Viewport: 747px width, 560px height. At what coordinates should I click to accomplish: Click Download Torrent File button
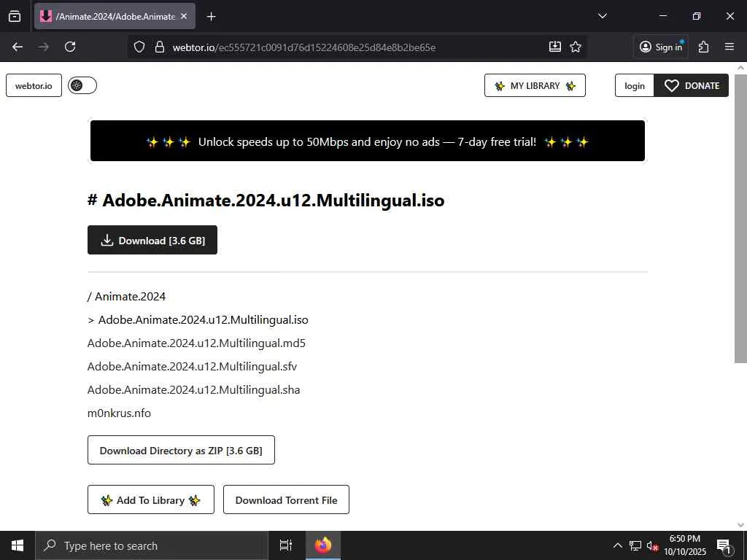click(x=286, y=500)
